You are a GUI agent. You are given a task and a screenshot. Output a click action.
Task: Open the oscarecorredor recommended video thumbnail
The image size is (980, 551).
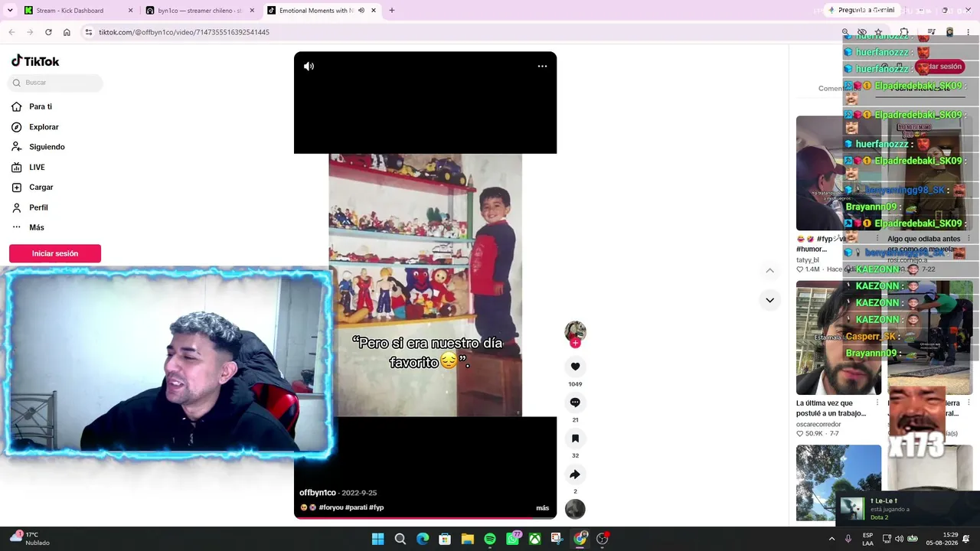coord(838,338)
